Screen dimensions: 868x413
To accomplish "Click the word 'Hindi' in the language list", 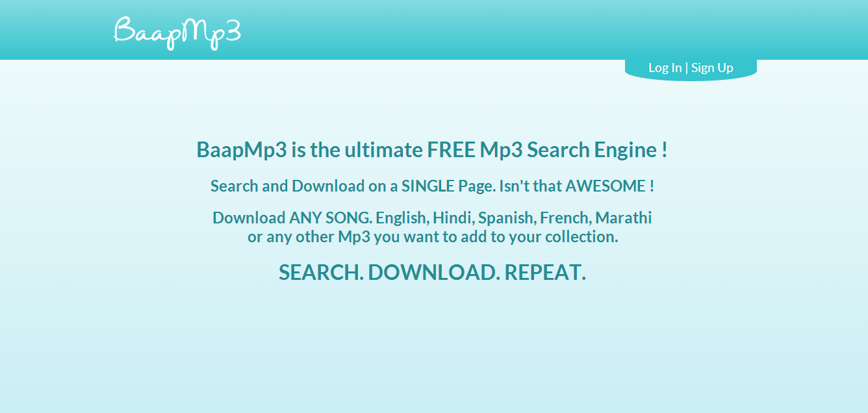I will point(453,218).
